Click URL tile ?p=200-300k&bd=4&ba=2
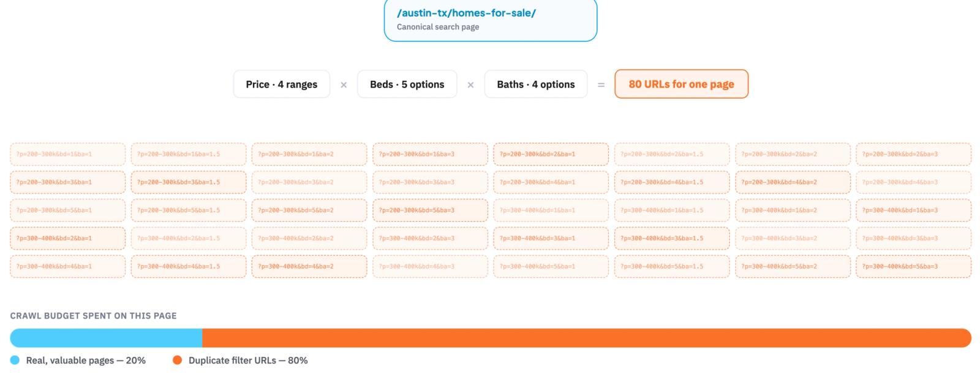The height and width of the screenshot is (374, 980). click(793, 182)
